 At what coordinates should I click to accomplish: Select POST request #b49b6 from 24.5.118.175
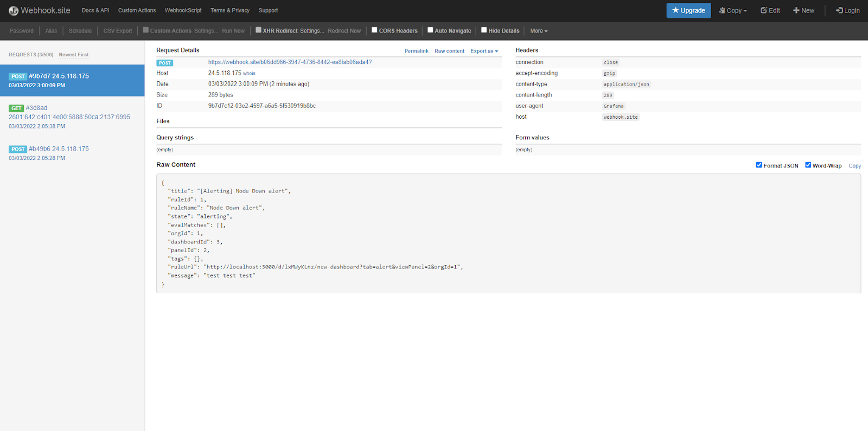pyautogui.click(x=72, y=153)
